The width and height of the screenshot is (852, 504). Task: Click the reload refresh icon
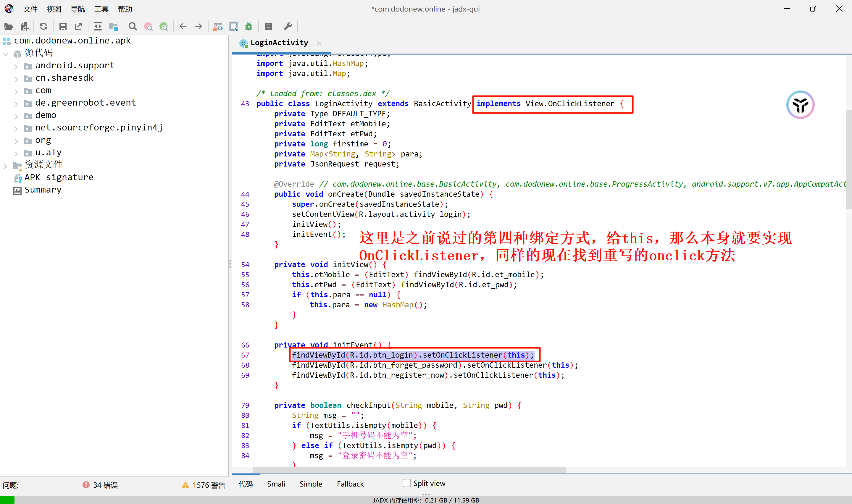[43, 27]
